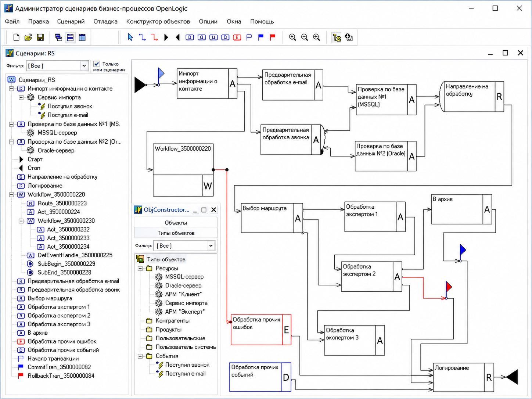Image resolution: width=532 pixels, height=399 pixels.
Task: Open the object constructor toolbar icon
Action: click(349, 37)
